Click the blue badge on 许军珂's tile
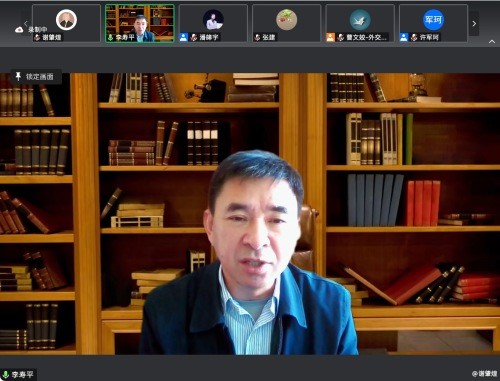The height and width of the screenshot is (381, 500). (x=404, y=37)
